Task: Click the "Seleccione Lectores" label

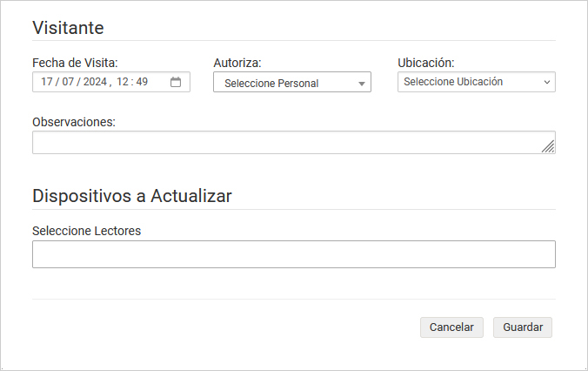Action: (x=86, y=231)
